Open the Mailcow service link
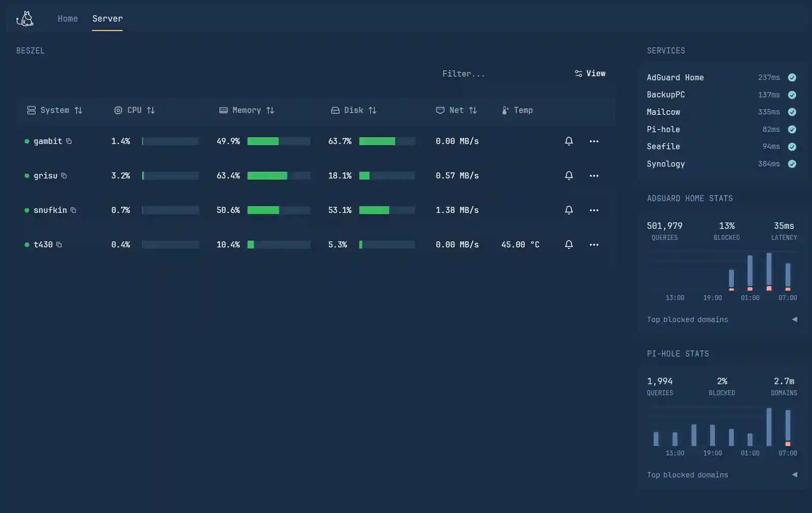The width and height of the screenshot is (812, 513). pos(663,112)
